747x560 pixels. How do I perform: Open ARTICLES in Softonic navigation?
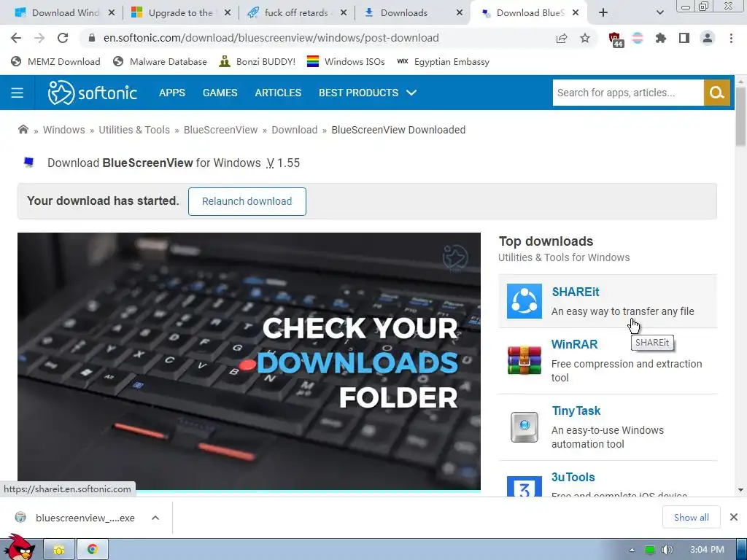pyautogui.click(x=278, y=93)
